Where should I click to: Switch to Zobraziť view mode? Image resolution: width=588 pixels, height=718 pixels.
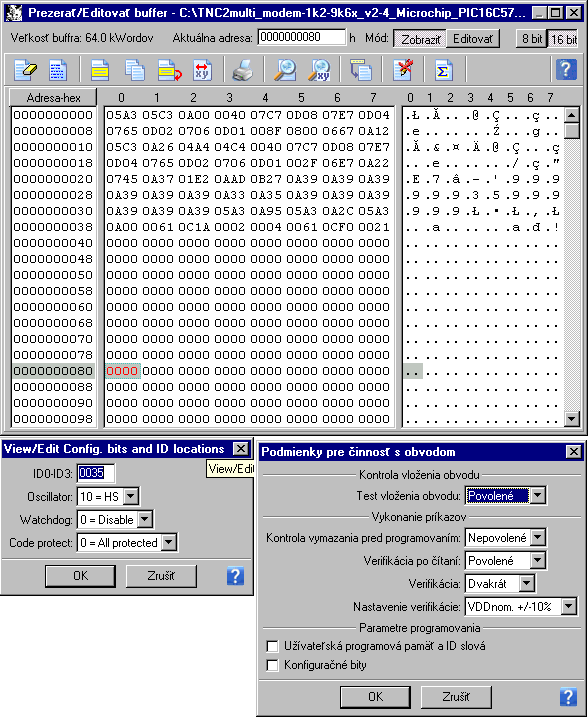tap(420, 39)
